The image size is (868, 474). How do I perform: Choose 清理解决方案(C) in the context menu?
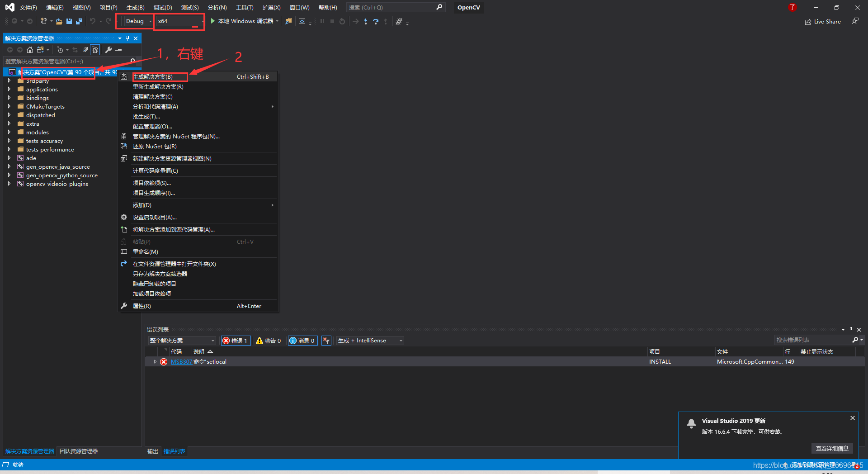pos(198,97)
